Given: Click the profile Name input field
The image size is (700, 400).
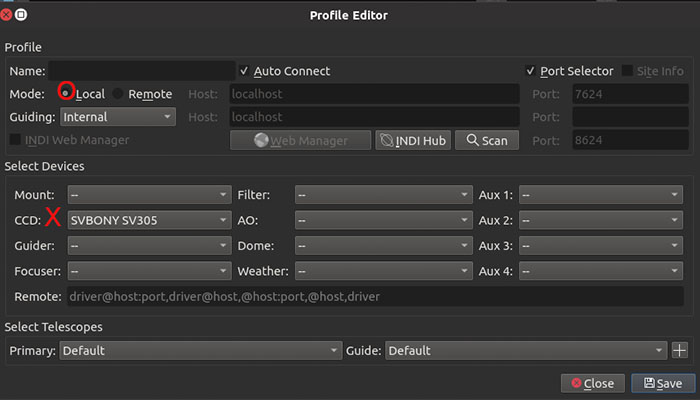Looking at the screenshot, I should (141, 71).
